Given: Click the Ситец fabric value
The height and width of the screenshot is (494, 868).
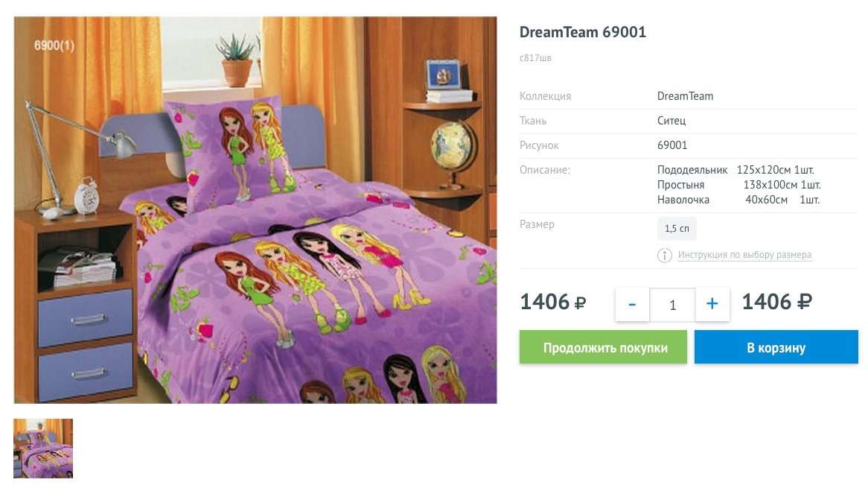Looking at the screenshot, I should point(671,120).
